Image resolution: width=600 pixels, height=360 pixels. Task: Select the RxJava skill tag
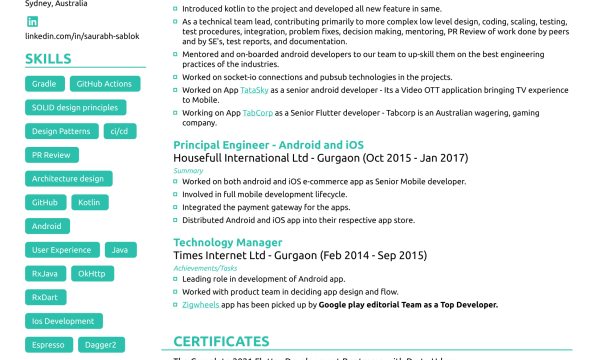[x=46, y=274]
